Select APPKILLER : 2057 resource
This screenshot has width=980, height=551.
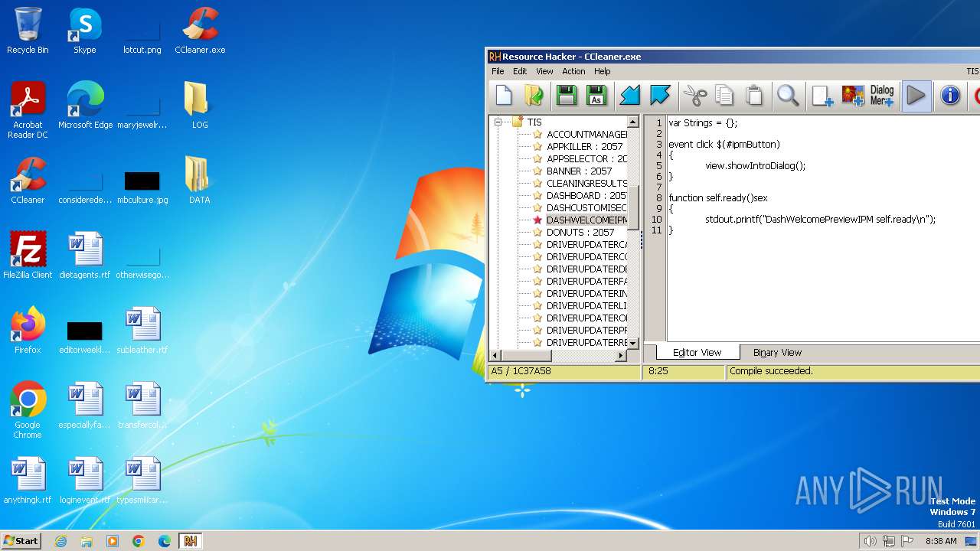(x=585, y=147)
